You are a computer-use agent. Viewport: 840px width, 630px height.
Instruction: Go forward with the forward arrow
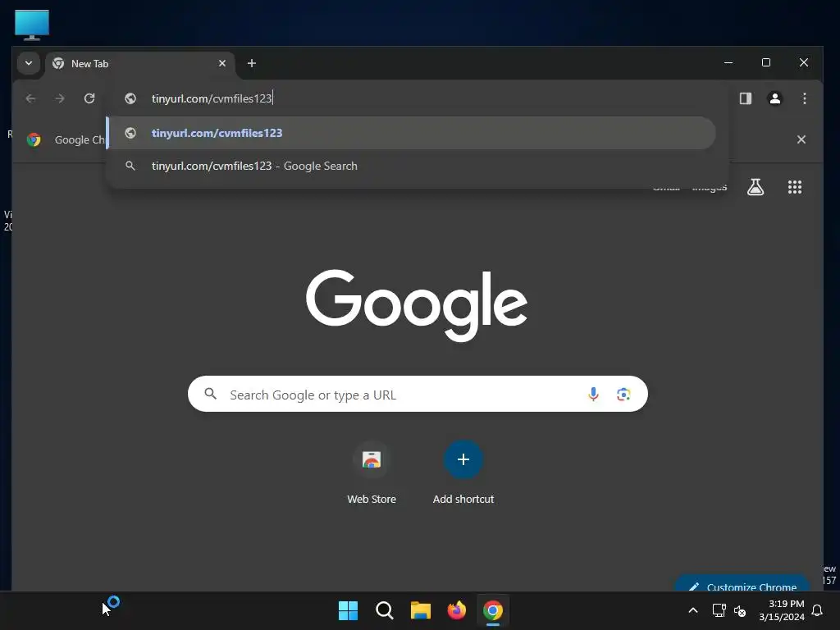tap(60, 98)
